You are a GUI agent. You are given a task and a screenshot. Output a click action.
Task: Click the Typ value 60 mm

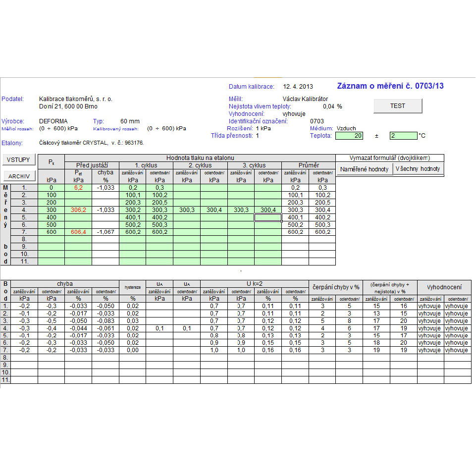(130, 121)
